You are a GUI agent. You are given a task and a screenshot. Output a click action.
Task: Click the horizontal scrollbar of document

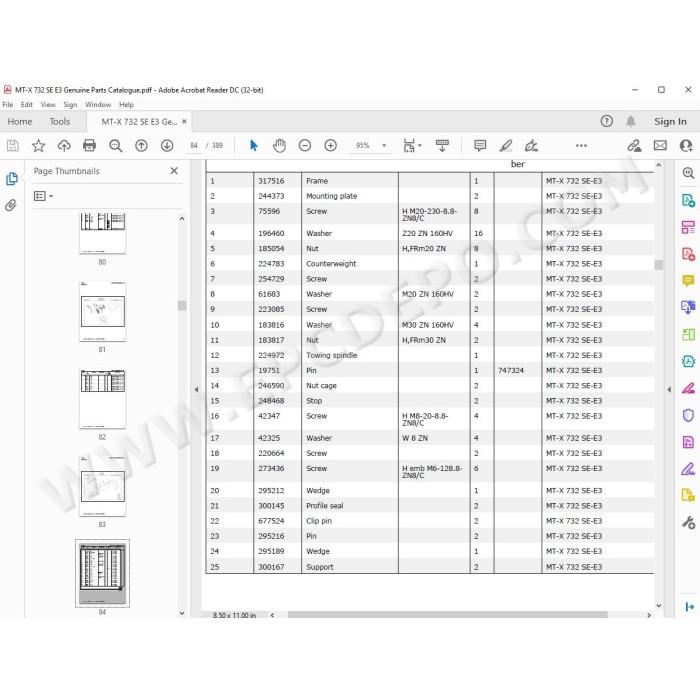tap(447, 615)
